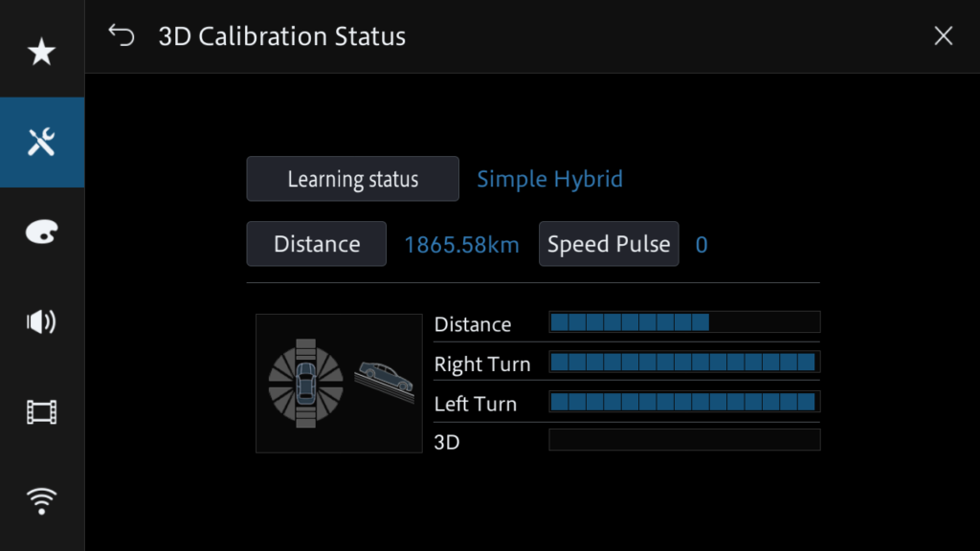This screenshot has width=980, height=551.
Task: Open the Wi-Fi communication settings icon
Action: 42,501
